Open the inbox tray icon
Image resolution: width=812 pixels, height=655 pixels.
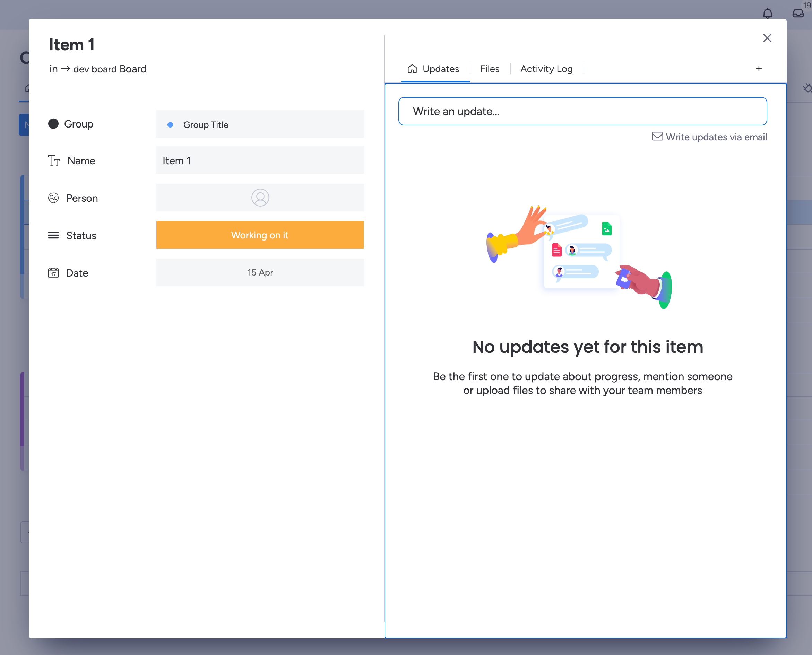(798, 13)
